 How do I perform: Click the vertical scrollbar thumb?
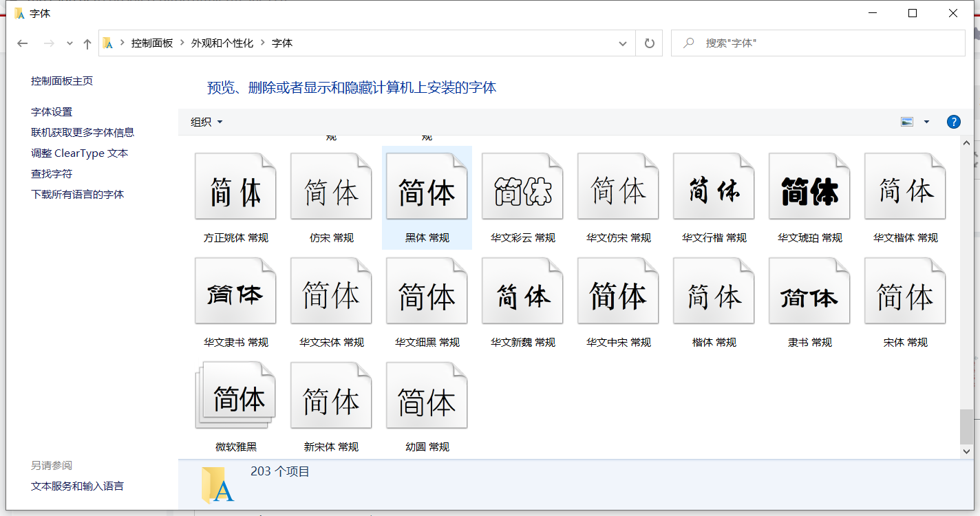966,427
